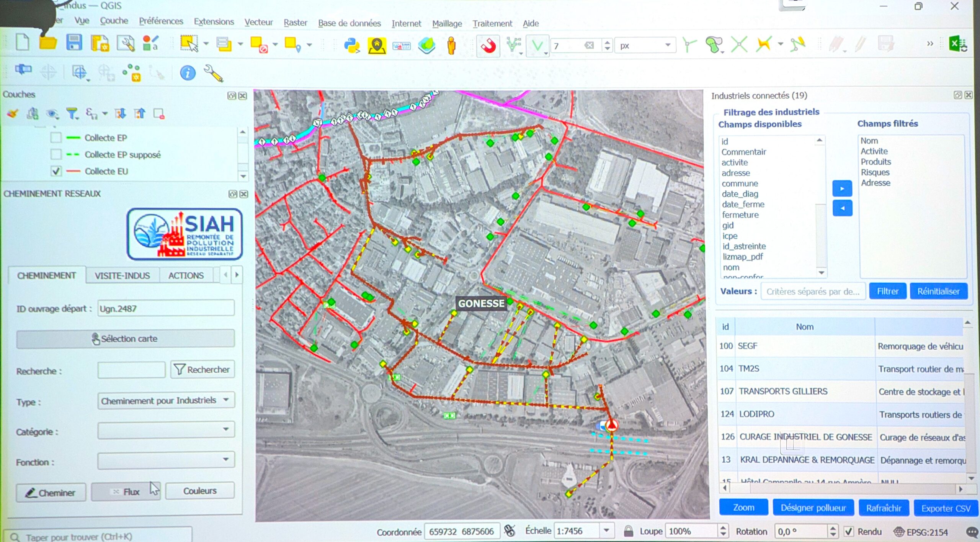980x542 pixels.
Task: Click the messages speech bubble in status bar
Action: (x=972, y=532)
